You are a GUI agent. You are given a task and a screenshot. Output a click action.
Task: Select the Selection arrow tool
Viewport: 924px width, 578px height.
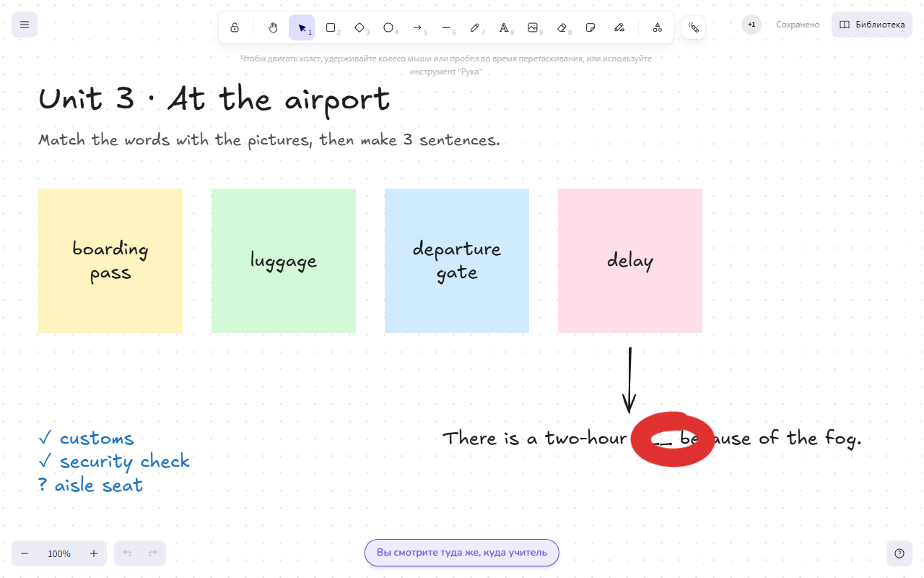coord(302,27)
